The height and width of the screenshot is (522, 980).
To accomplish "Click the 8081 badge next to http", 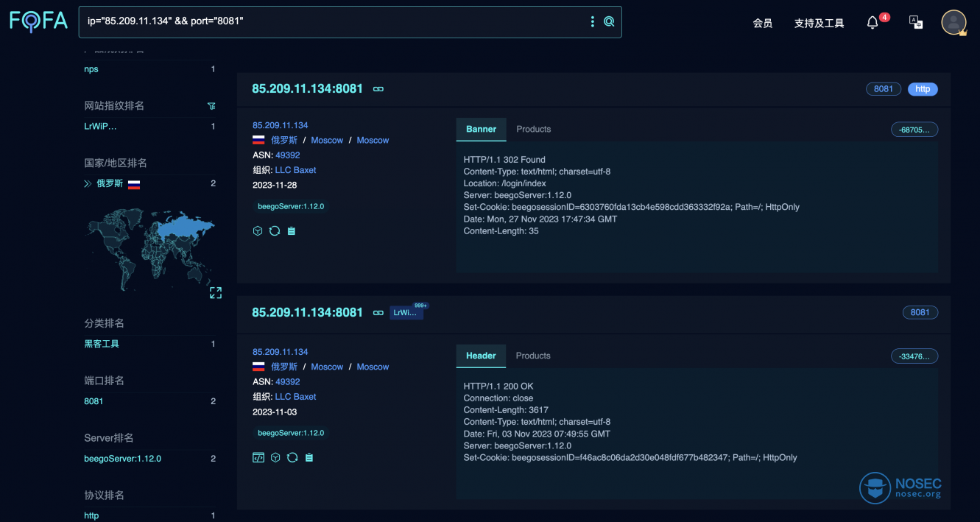I will coord(884,89).
